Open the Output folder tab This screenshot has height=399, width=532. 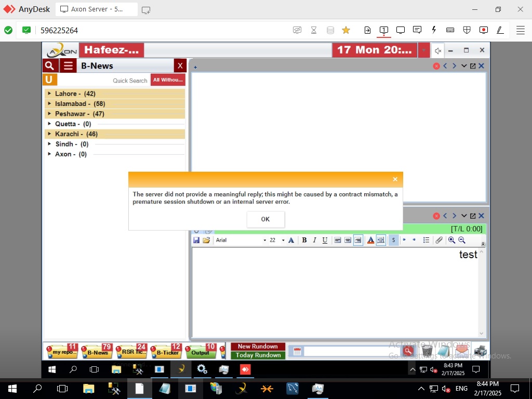(200, 352)
